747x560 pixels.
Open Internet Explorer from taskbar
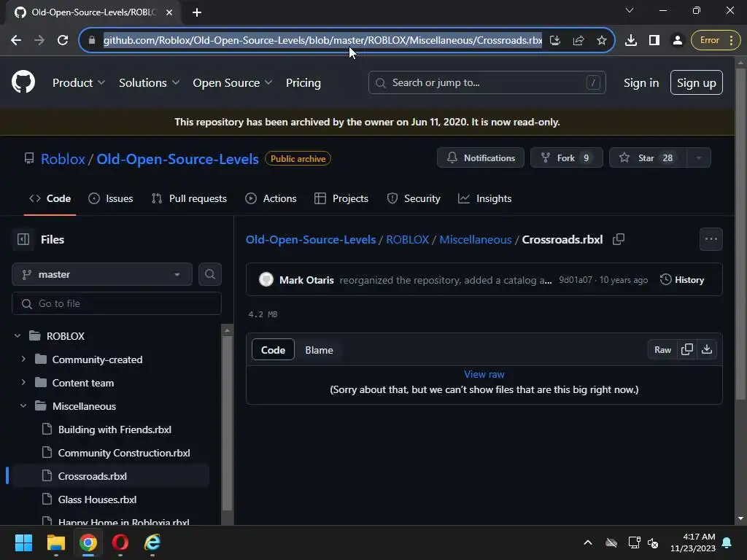click(x=152, y=542)
